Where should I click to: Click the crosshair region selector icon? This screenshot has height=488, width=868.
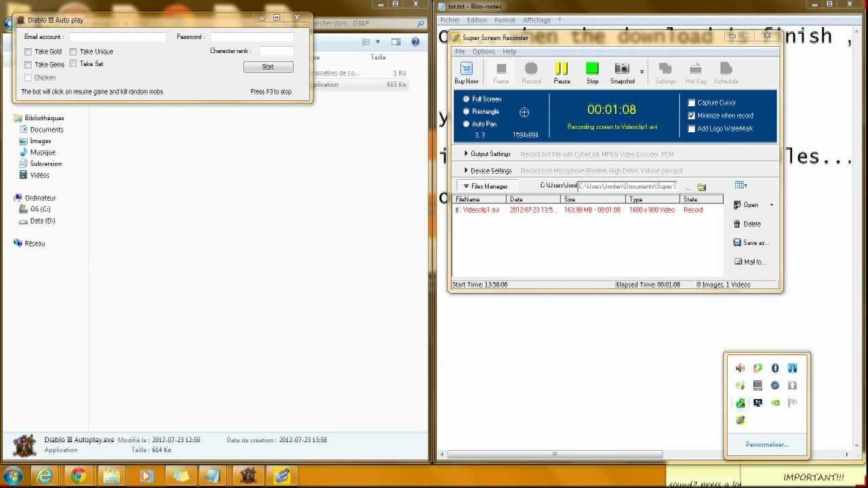click(x=524, y=113)
